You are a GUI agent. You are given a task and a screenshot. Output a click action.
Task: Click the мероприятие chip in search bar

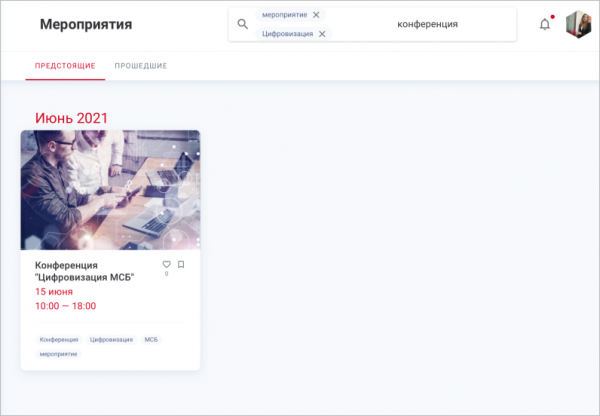[285, 15]
